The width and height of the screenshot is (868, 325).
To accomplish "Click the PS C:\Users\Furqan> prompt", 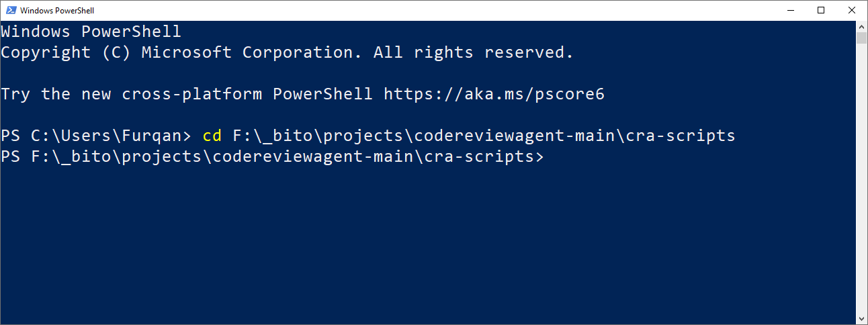I will pyautogui.click(x=96, y=136).
